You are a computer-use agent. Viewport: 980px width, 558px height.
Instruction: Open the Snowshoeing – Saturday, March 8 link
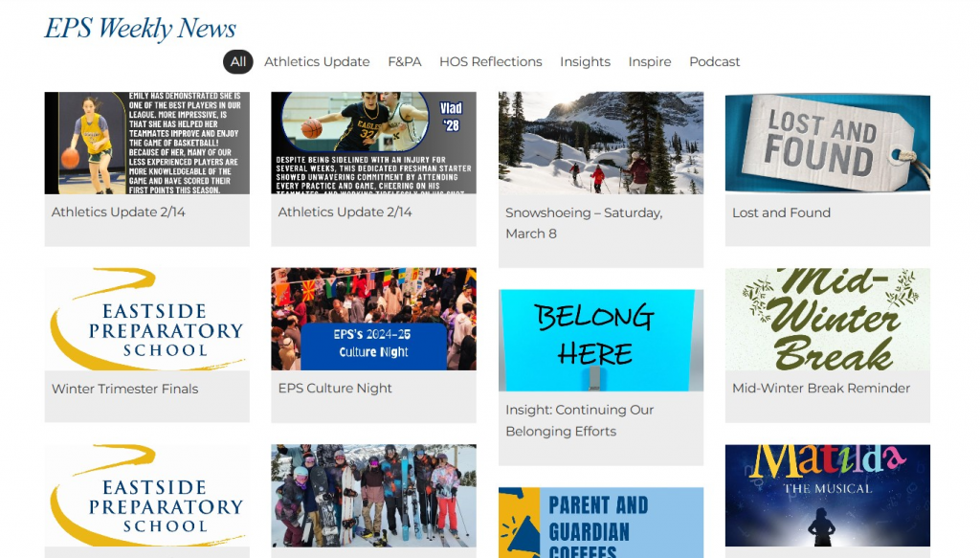coord(584,223)
